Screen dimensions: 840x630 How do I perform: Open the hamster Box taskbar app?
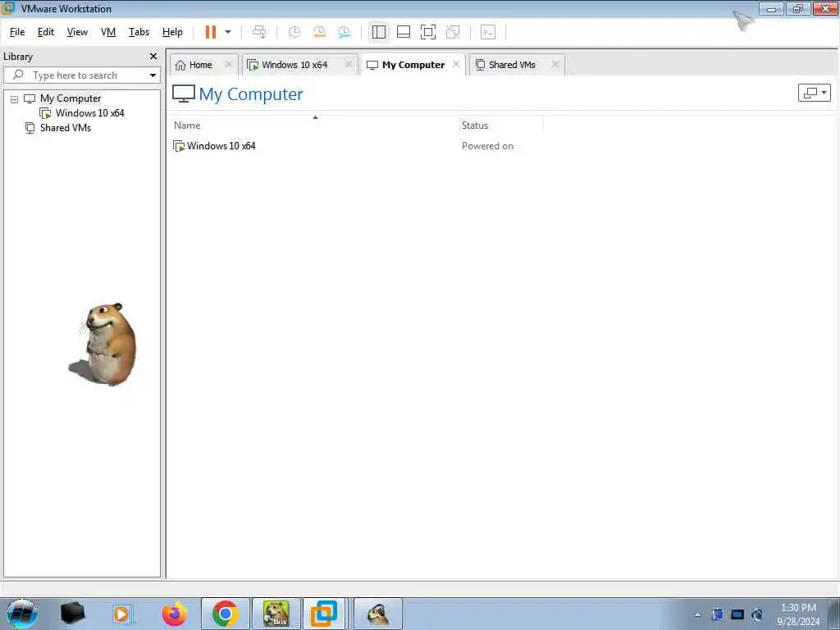(x=276, y=614)
